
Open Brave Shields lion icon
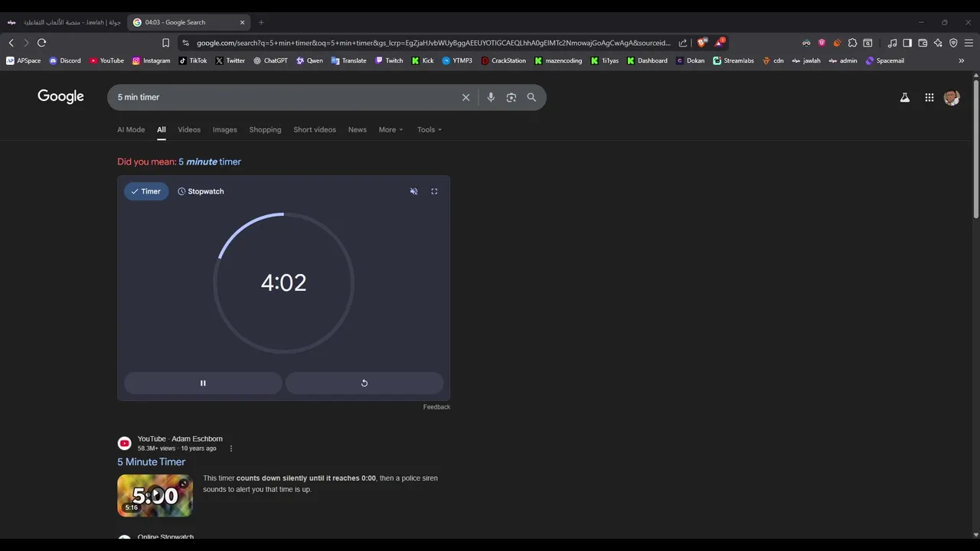coord(701,43)
